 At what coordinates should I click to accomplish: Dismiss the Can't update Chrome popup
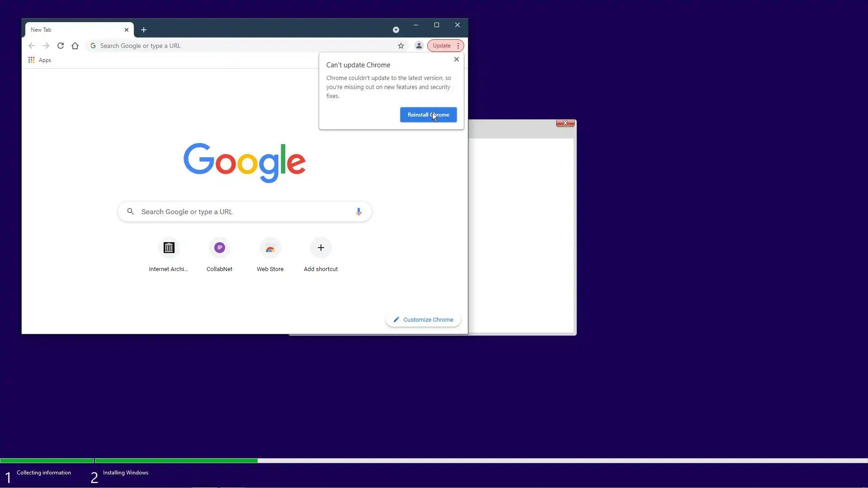(x=457, y=59)
